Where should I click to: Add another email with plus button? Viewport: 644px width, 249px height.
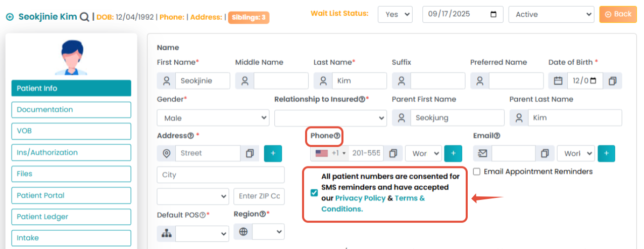pyautogui.click(x=606, y=153)
